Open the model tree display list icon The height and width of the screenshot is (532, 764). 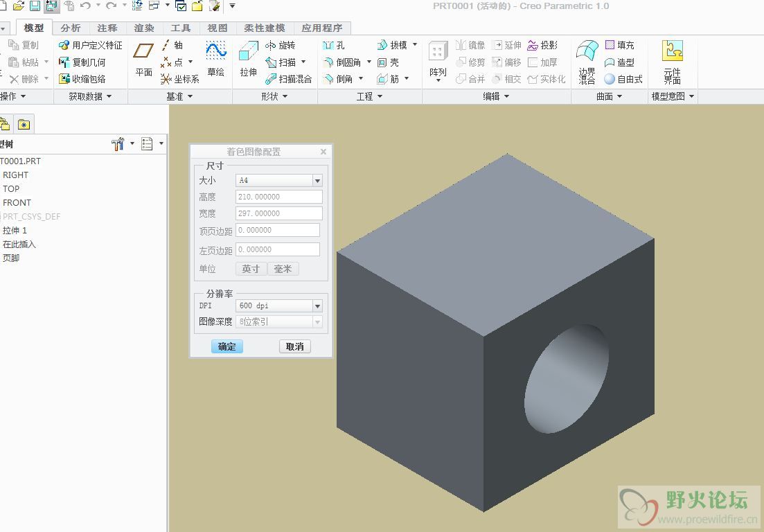(147, 143)
